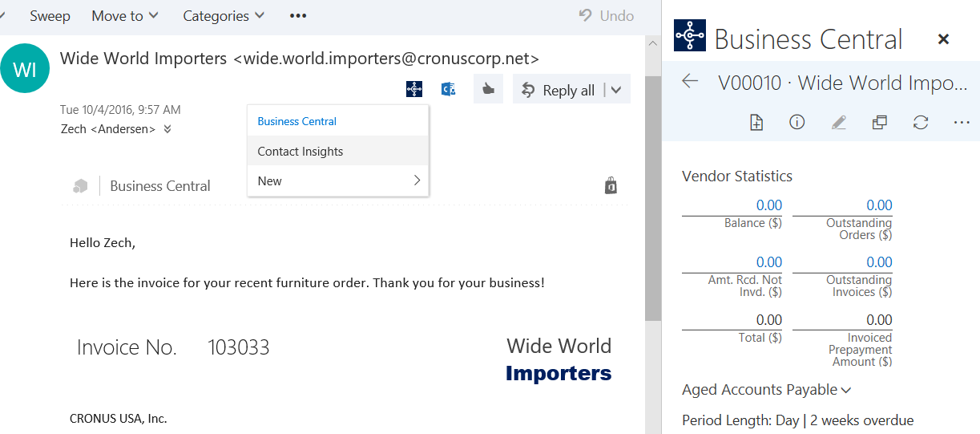Click the Business Central add-in icon in email header

(x=413, y=90)
